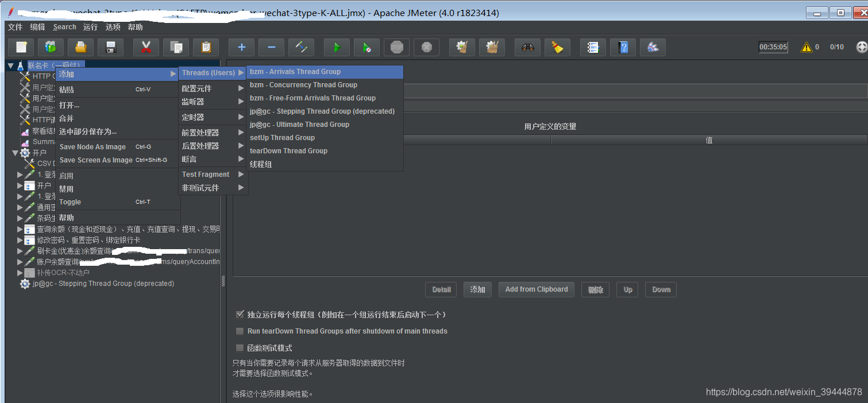Image resolution: width=868 pixels, height=403 pixels.
Task: Toggle 独立运行每个线程组 checkbox
Action: click(240, 315)
